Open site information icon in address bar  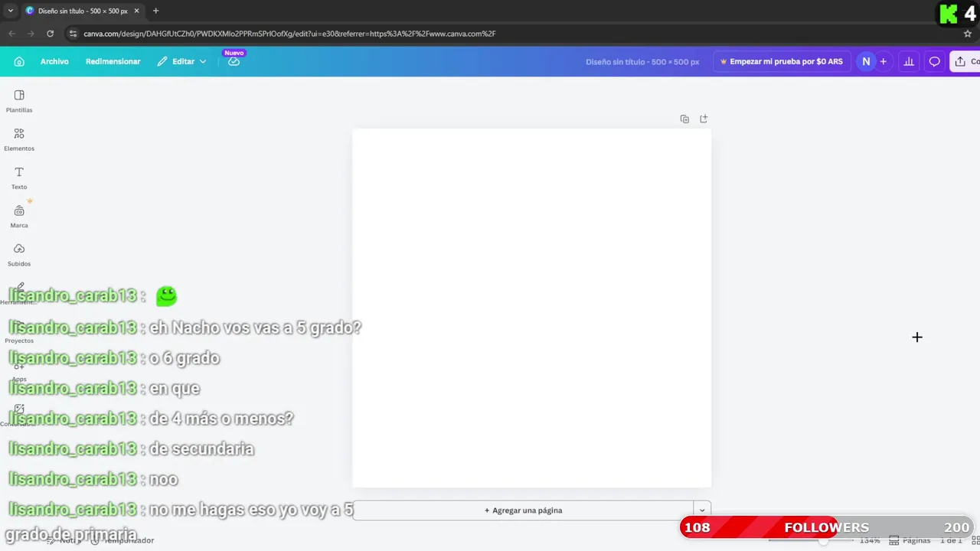click(73, 34)
